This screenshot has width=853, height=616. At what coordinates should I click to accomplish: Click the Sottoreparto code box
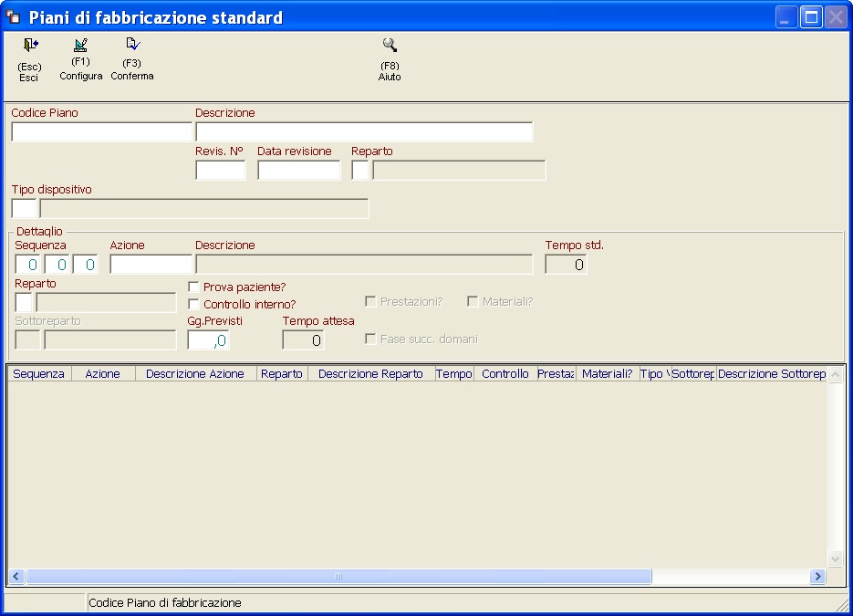pos(27,340)
